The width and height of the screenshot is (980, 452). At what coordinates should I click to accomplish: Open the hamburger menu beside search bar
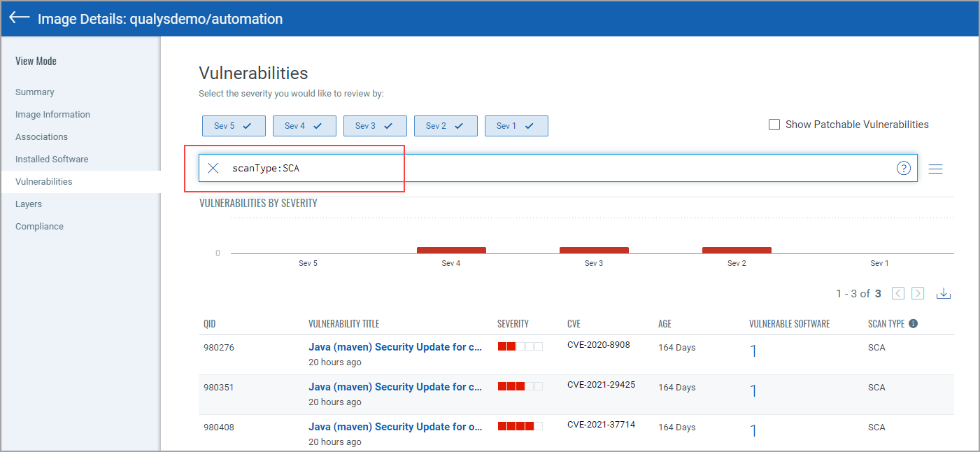click(x=935, y=169)
